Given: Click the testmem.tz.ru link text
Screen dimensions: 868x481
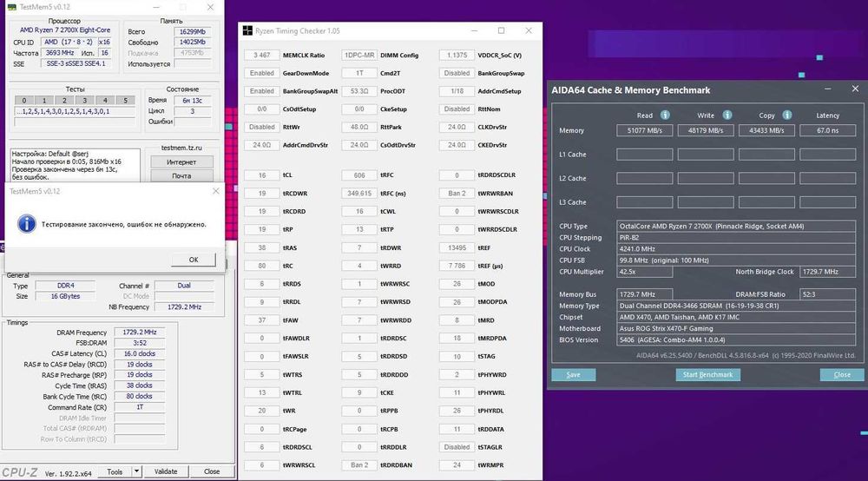Looking at the screenshot, I should [x=181, y=148].
